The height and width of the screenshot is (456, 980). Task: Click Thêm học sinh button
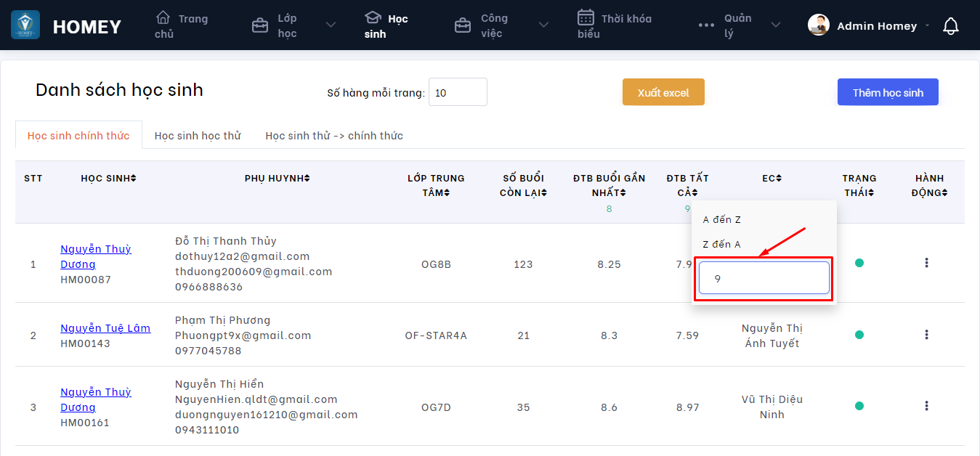888,92
